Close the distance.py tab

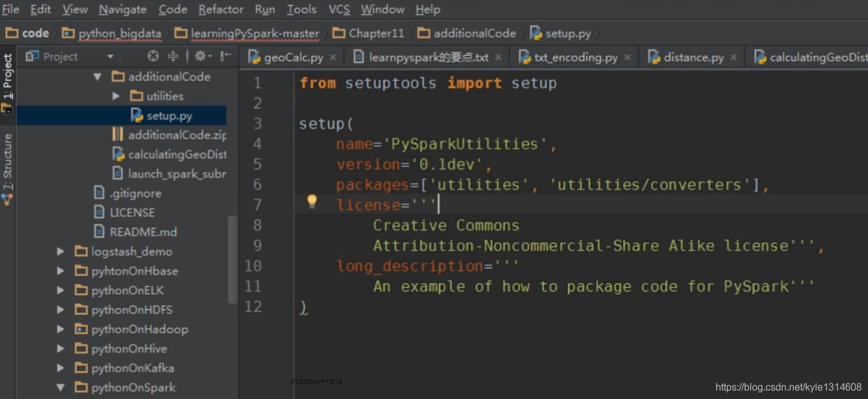734,57
